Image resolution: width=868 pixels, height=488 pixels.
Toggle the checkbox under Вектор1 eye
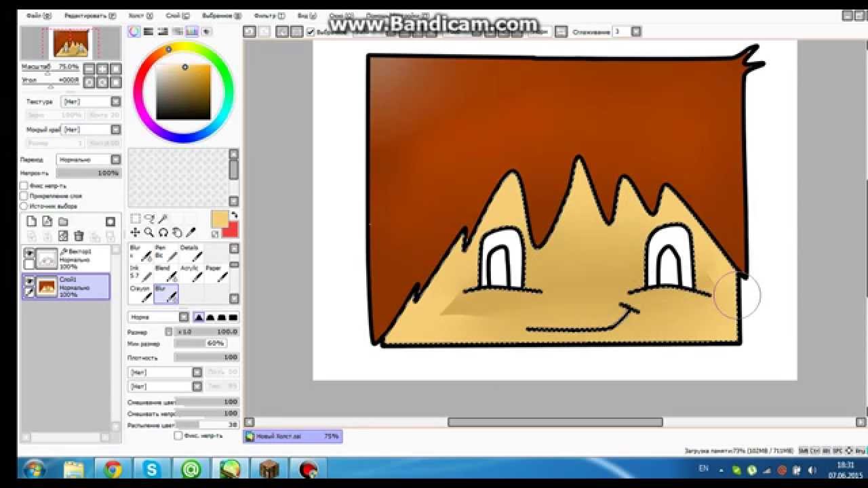pos(29,264)
